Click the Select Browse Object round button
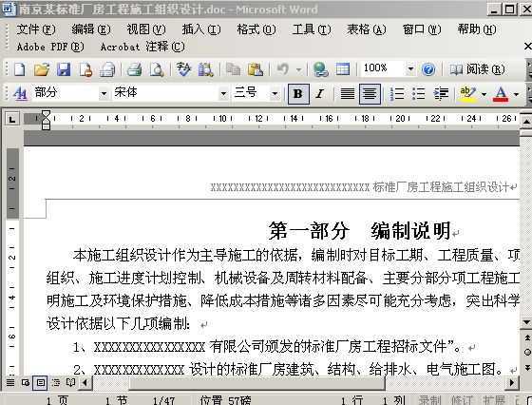The width and height of the screenshot is (532, 405). point(527,353)
